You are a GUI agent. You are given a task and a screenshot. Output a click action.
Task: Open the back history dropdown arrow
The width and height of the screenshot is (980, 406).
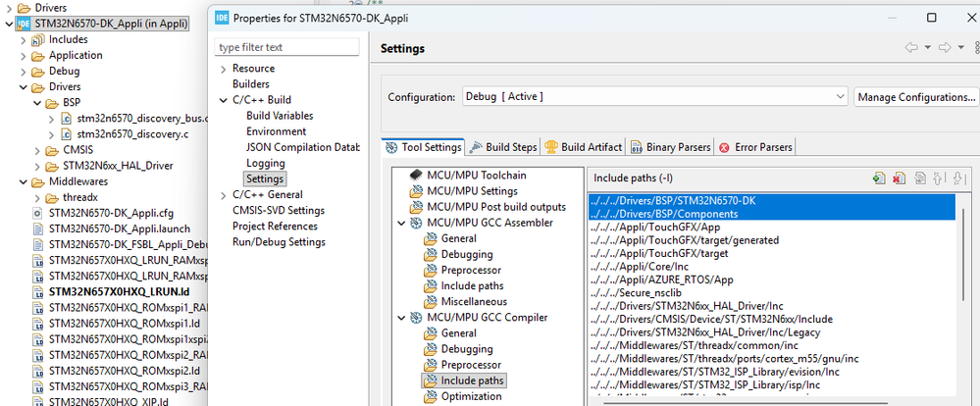coord(927,47)
